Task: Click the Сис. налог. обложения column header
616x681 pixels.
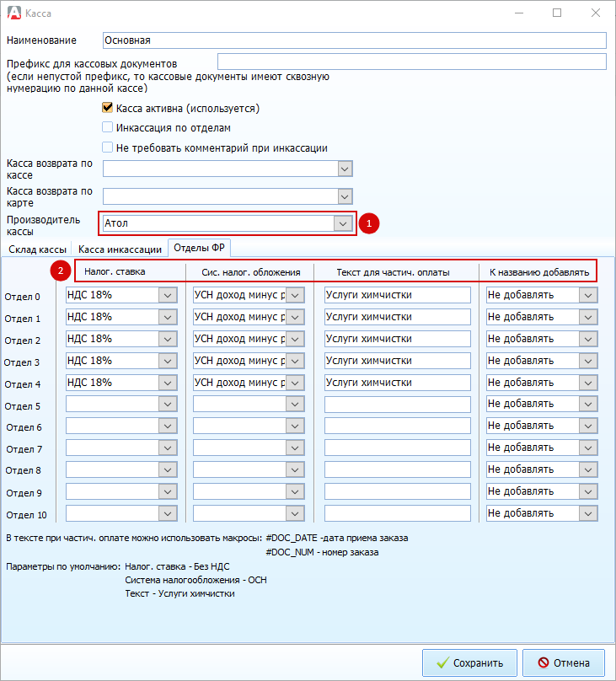Action: tap(251, 272)
